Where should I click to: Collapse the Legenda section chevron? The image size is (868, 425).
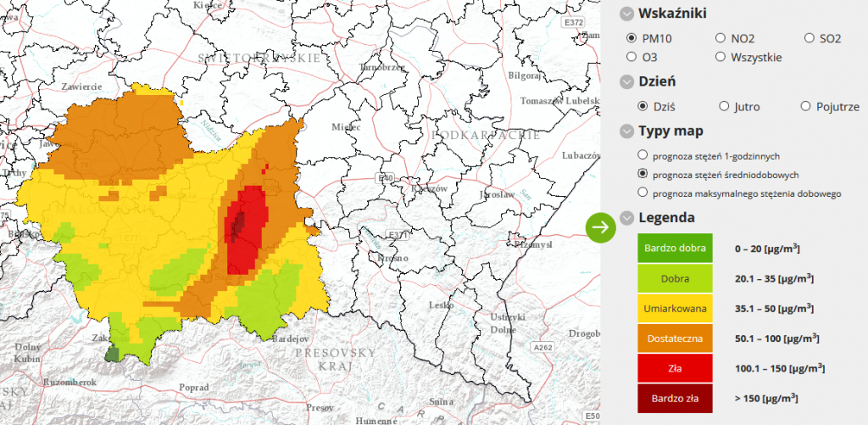click(x=626, y=218)
